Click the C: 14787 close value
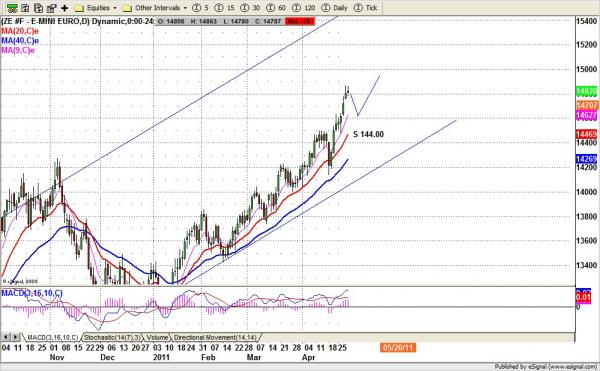This screenshot has width=600, height=371. (268, 22)
